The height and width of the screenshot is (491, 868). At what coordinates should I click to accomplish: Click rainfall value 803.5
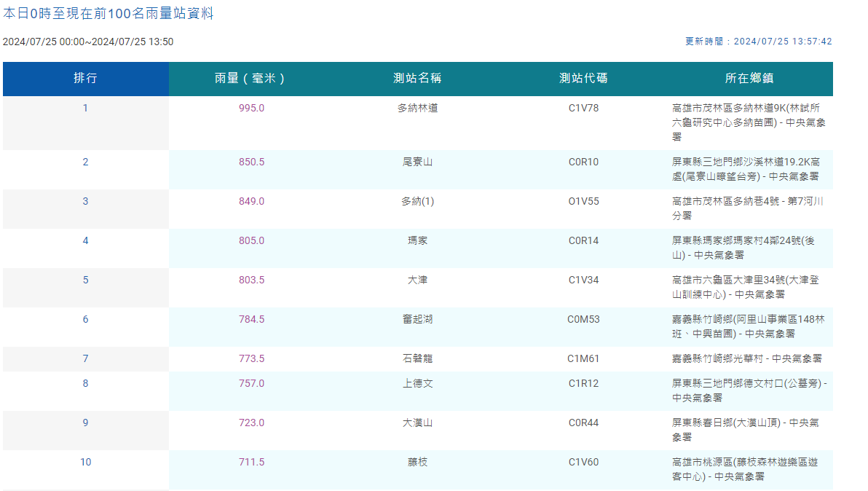tap(252, 280)
